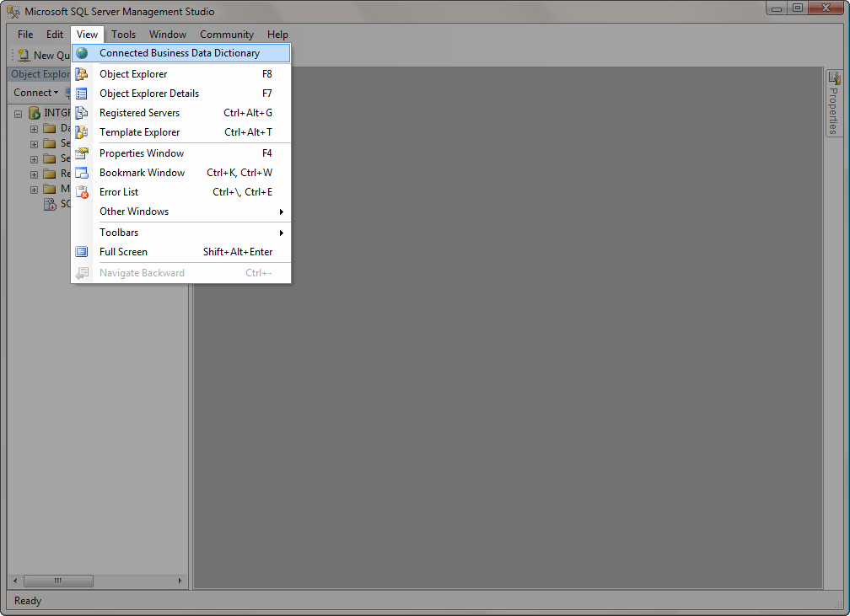Click the Template Explorer menu icon
Viewport: 850px width, 616px height.
(82, 132)
